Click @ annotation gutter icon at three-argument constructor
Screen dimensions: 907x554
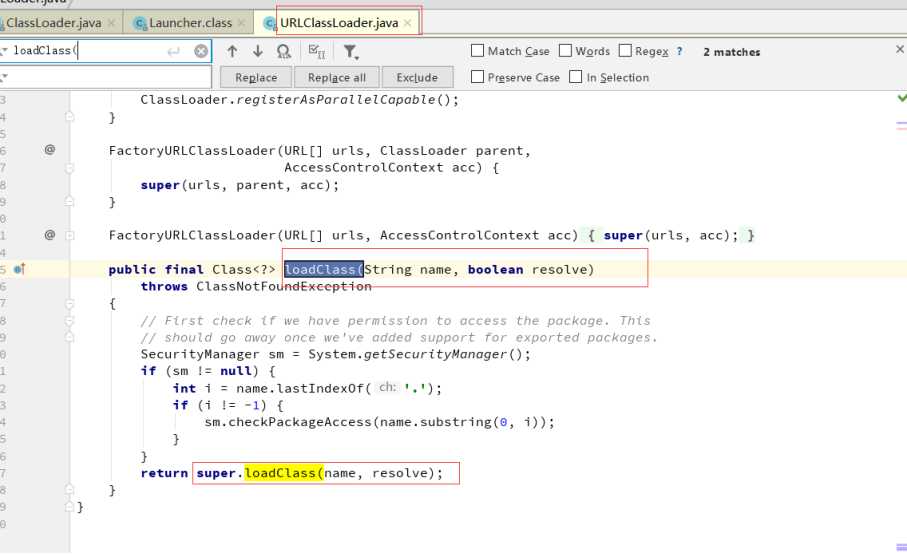click(x=50, y=150)
